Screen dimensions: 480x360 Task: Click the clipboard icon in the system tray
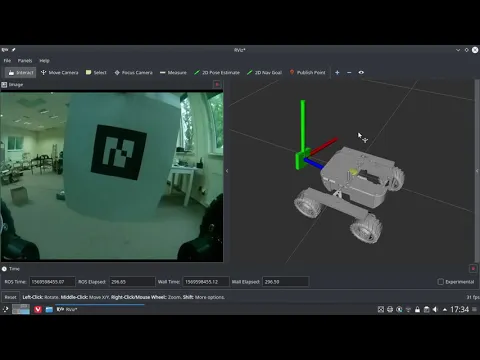point(426,310)
